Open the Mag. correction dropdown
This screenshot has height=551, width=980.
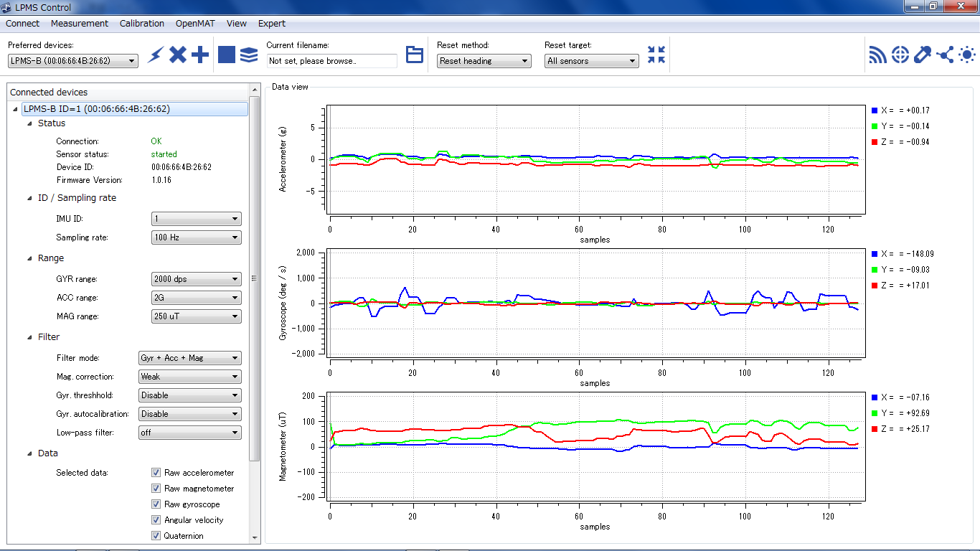tap(190, 377)
